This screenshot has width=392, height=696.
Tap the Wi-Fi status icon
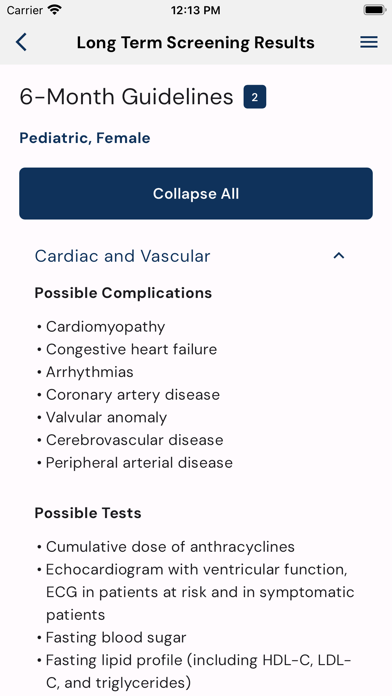pos(55,10)
